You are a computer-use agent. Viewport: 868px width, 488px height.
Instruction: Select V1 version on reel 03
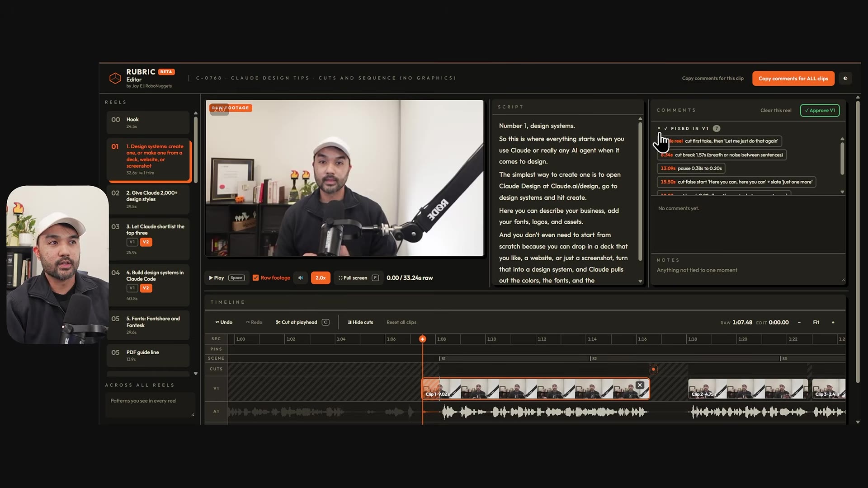click(132, 242)
